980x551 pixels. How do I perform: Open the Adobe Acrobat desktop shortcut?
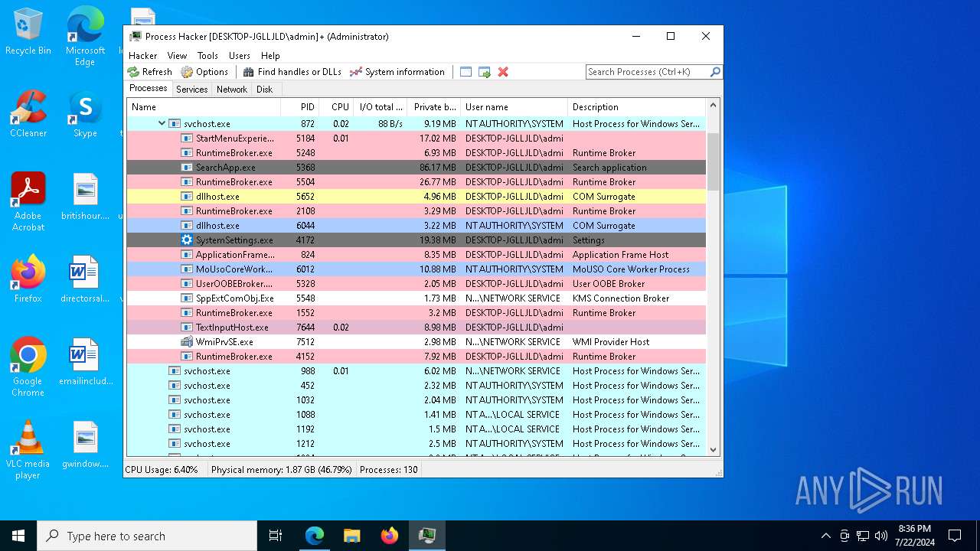click(x=28, y=202)
